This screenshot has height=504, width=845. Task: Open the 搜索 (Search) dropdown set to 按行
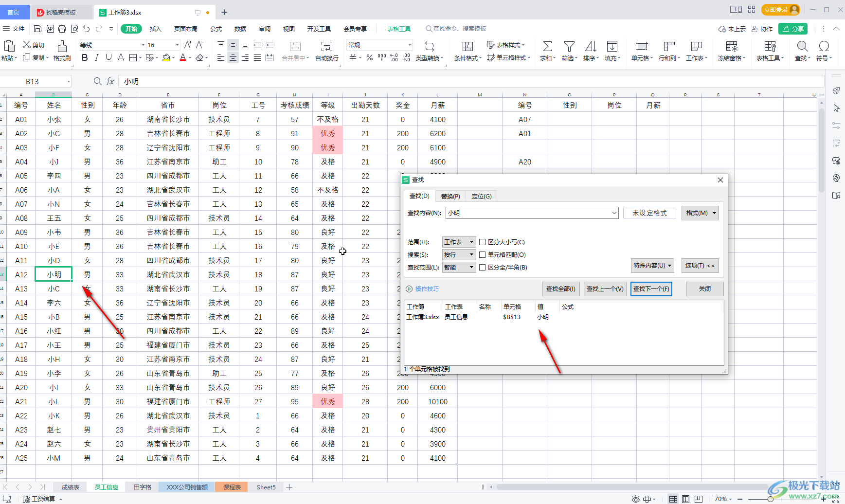click(459, 254)
